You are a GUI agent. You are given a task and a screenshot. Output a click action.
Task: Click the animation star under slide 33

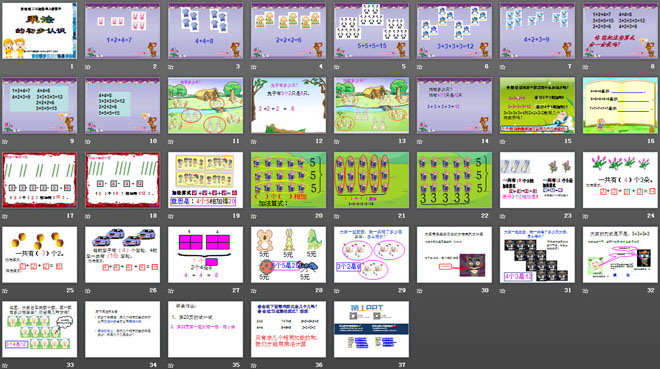click(x=5, y=365)
